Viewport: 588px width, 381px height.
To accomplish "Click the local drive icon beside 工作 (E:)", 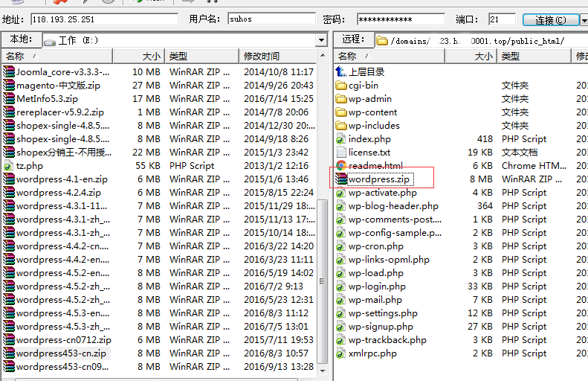I will pos(50,42).
